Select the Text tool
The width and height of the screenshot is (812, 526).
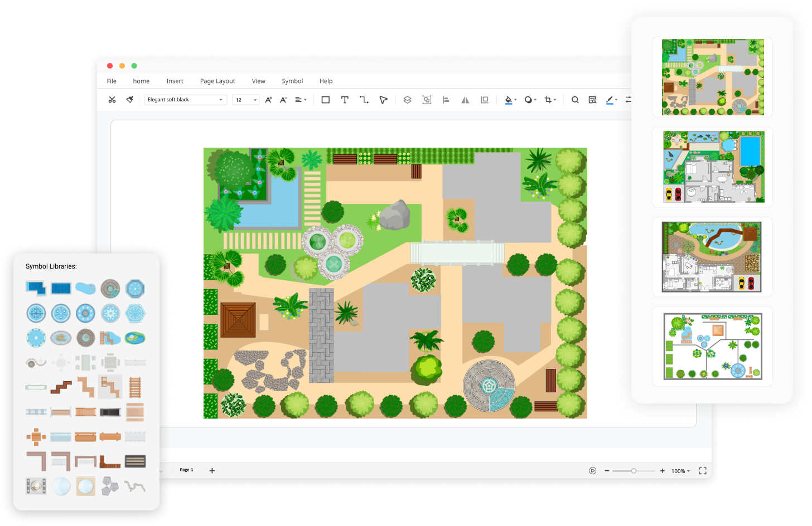coord(345,100)
